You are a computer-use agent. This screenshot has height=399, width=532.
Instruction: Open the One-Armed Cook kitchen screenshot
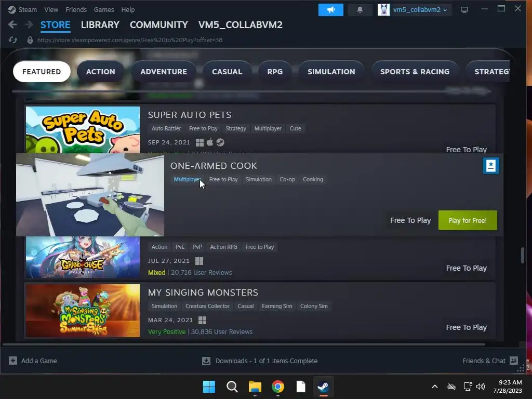click(x=90, y=195)
